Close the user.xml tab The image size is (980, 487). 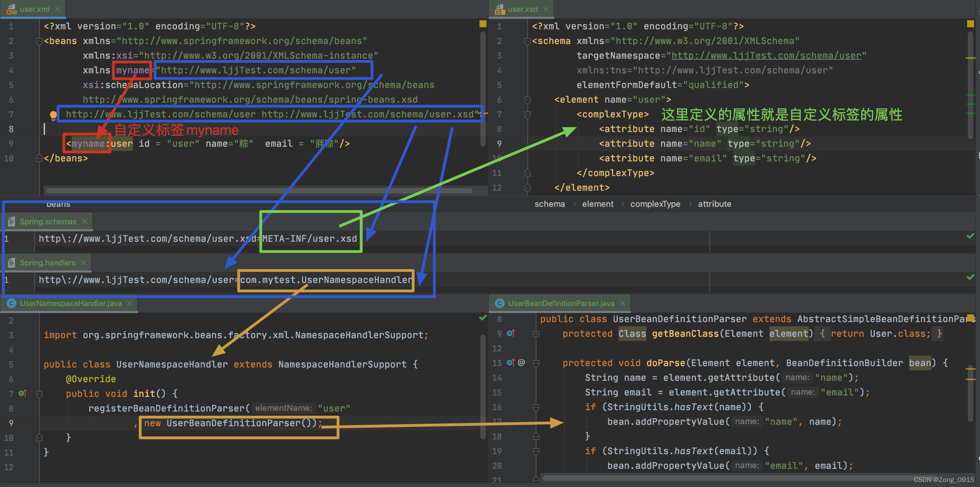(x=58, y=9)
